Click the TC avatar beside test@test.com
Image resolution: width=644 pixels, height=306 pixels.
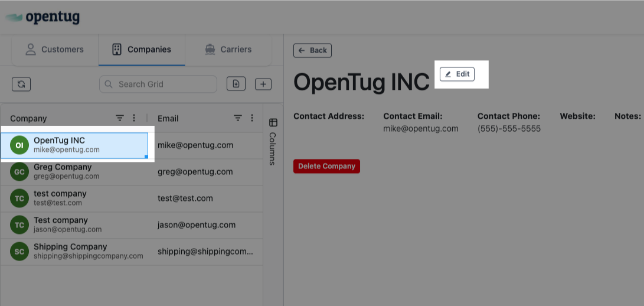point(19,198)
